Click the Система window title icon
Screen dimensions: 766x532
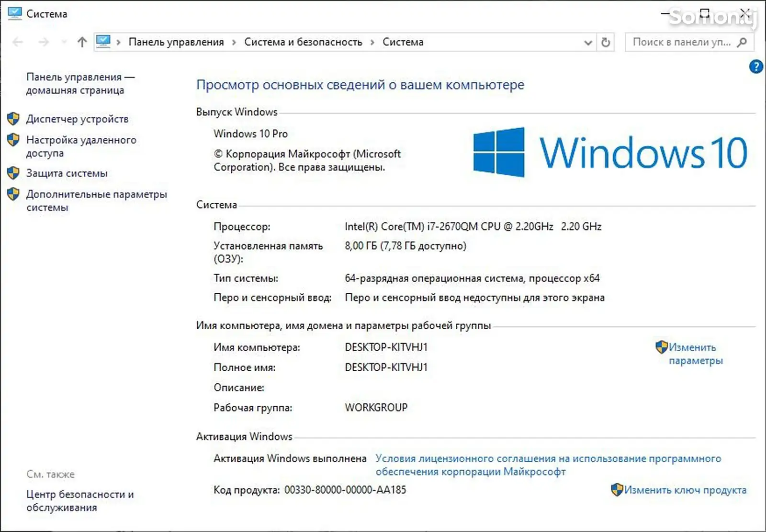point(15,13)
